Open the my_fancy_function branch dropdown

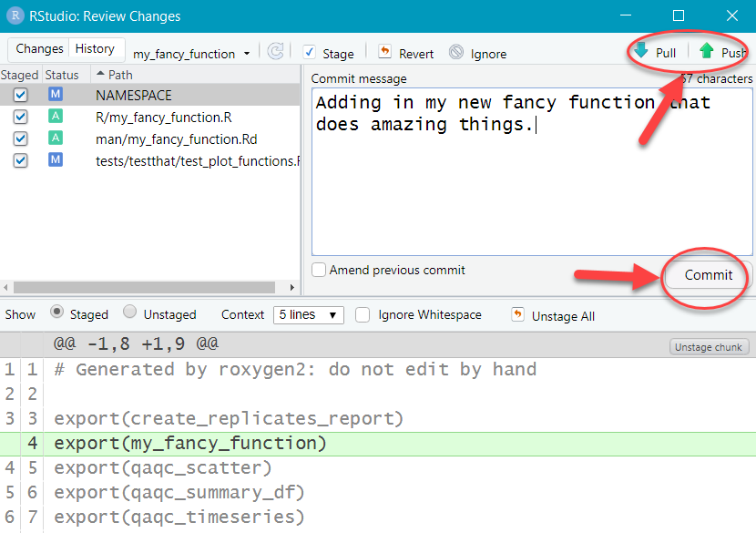[x=191, y=54]
